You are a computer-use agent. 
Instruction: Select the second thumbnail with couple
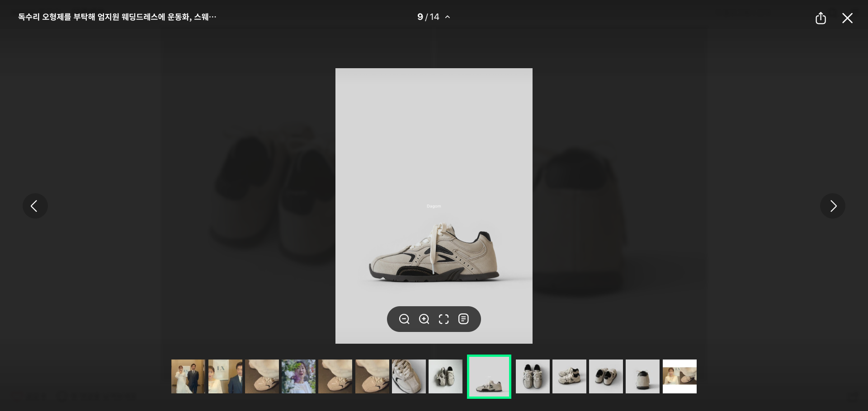pos(225,376)
